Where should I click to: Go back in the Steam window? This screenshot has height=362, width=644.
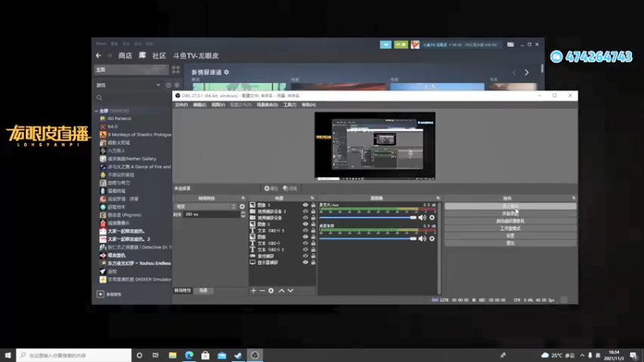click(98, 56)
